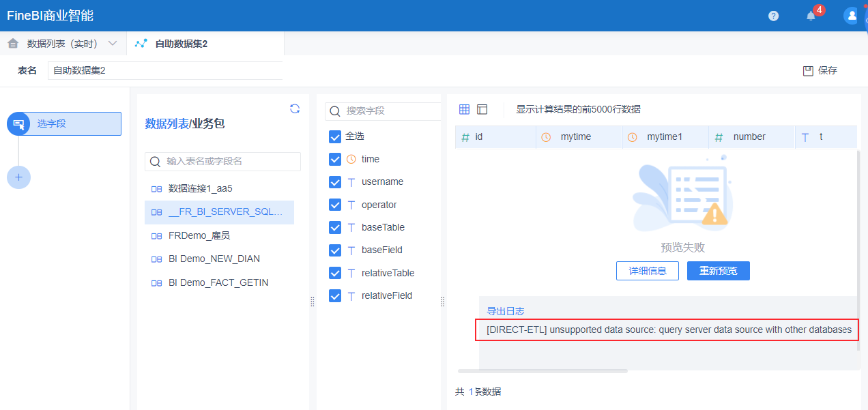868x410 pixels.
Task: Open the user account avatar
Action: tap(851, 16)
